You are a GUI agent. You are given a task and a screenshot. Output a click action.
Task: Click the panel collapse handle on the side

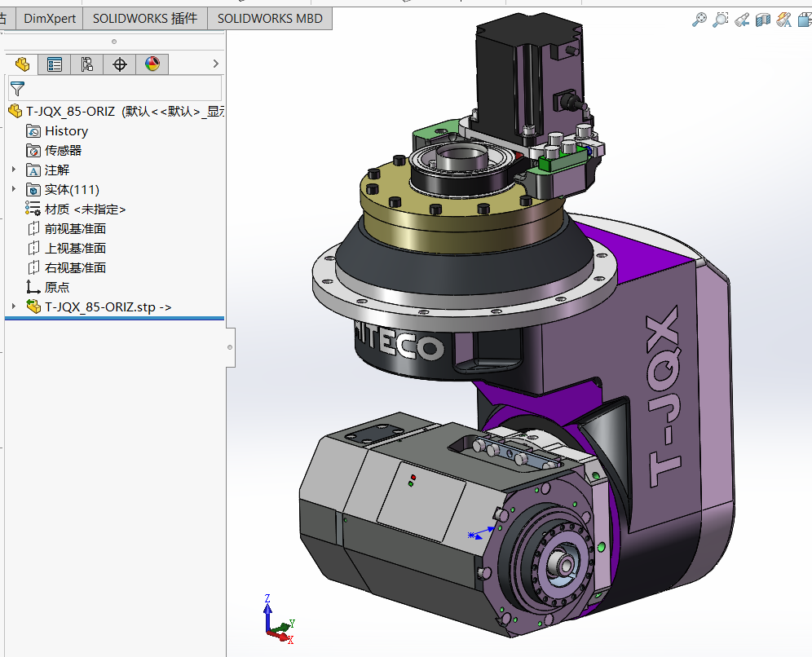[x=230, y=347]
